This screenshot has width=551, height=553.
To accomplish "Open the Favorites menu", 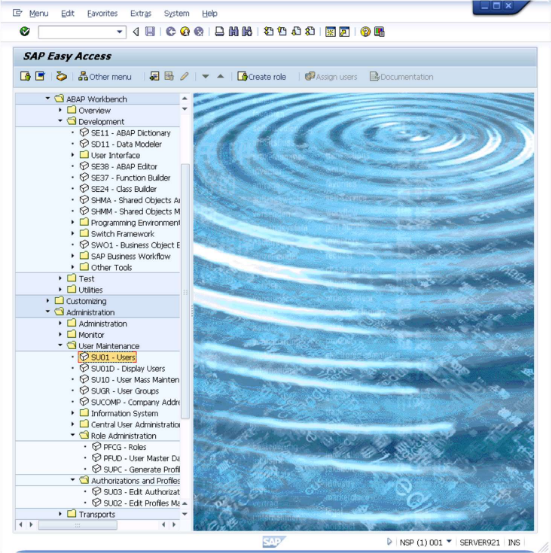I will (x=102, y=13).
